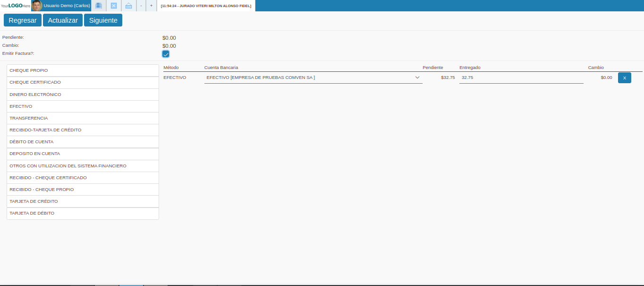Click the tables grid icon in top bar
The image size is (644, 286).
tap(98, 6)
